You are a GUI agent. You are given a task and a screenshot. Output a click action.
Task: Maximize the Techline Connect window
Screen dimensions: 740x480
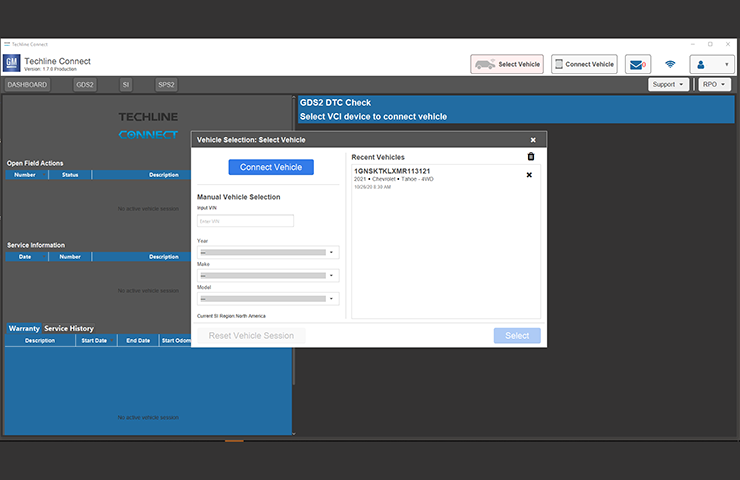[x=710, y=44]
